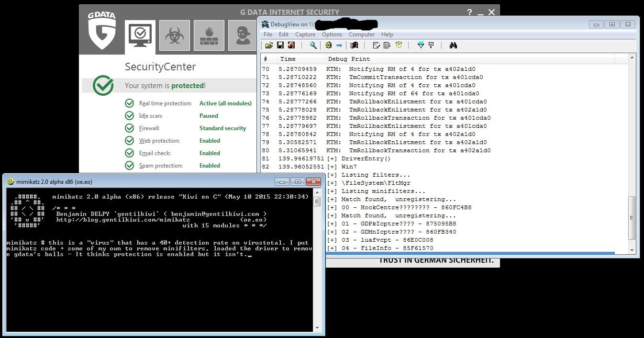Open the Edit menu in DebugView
This screenshot has width=644, height=338.
(x=284, y=34)
